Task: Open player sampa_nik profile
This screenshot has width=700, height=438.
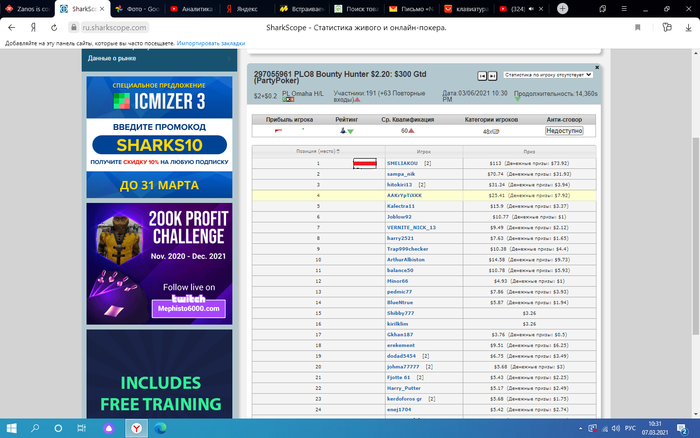Action: pos(401,174)
